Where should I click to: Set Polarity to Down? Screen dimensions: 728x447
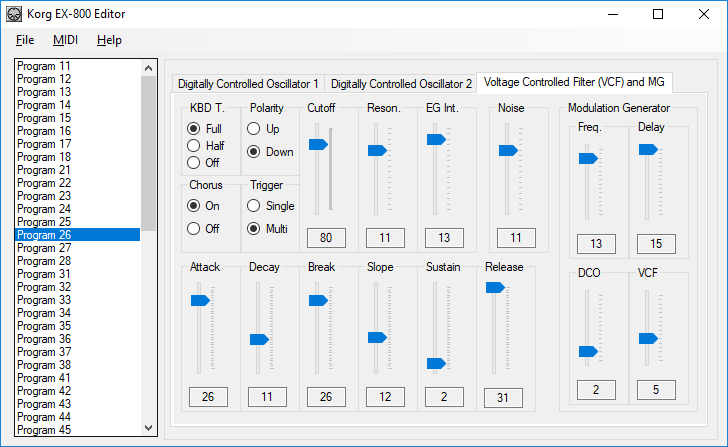pyautogui.click(x=270, y=152)
